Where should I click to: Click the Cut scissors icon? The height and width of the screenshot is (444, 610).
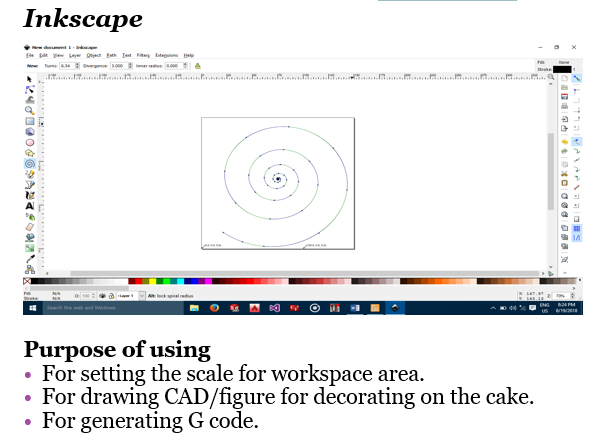564,174
